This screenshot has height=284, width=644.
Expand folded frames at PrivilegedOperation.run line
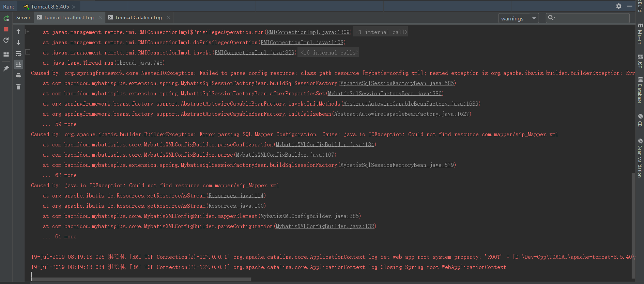[28, 31]
